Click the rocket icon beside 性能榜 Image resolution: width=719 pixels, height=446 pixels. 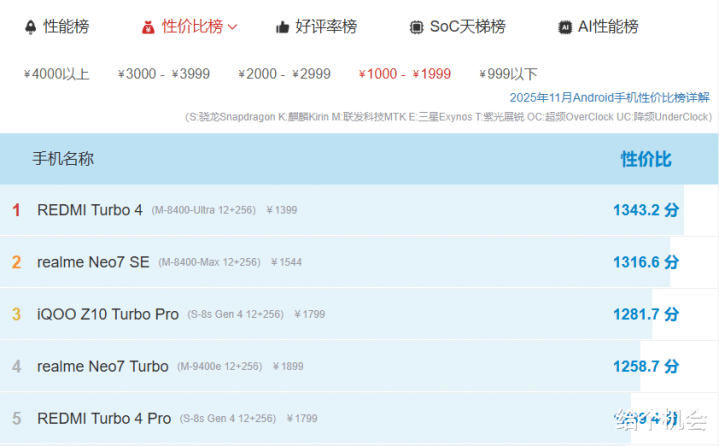pos(30,27)
